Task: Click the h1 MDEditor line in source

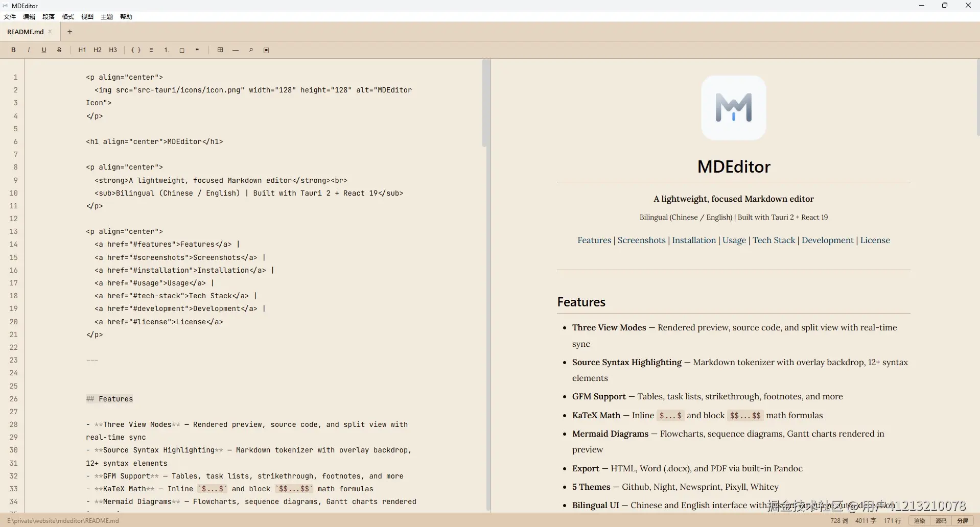Action: (x=154, y=141)
